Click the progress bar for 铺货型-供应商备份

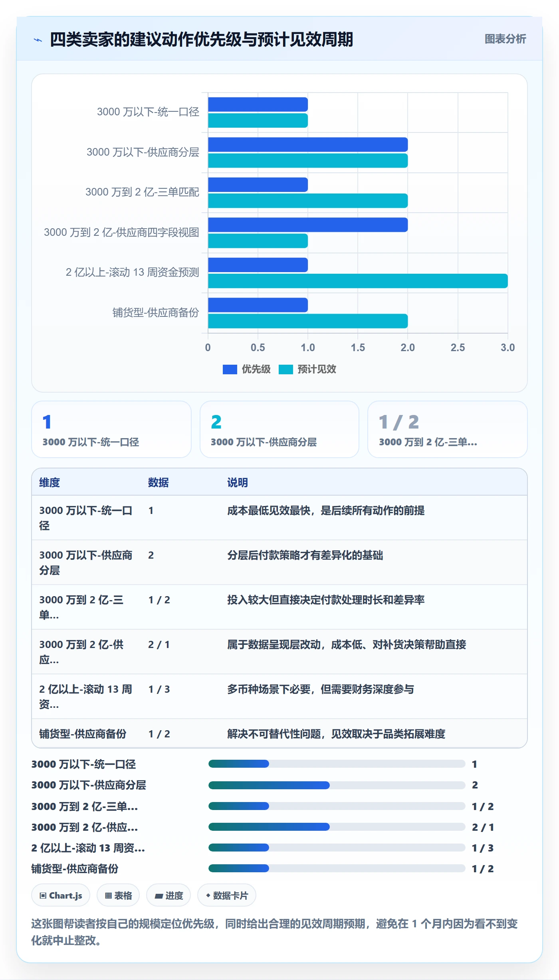[337, 868]
